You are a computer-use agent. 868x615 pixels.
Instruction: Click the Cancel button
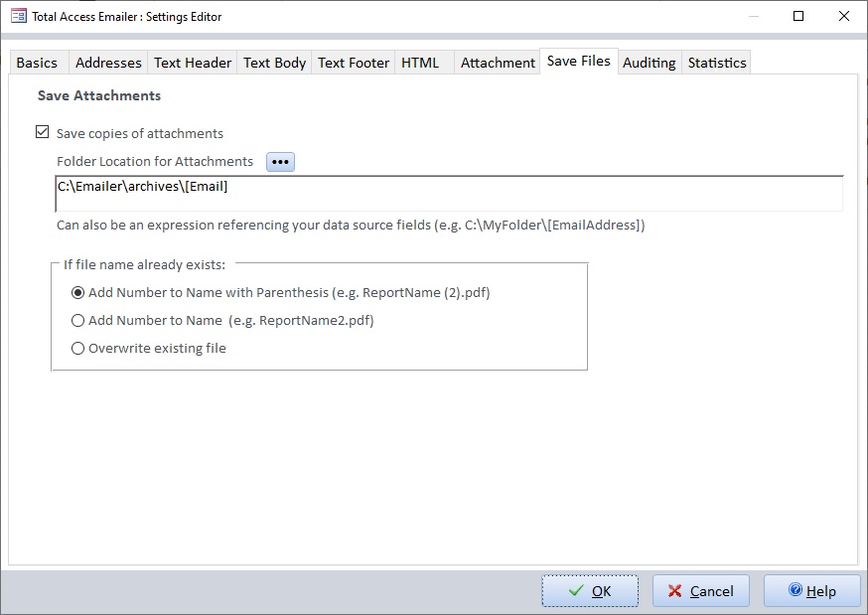pyautogui.click(x=700, y=591)
